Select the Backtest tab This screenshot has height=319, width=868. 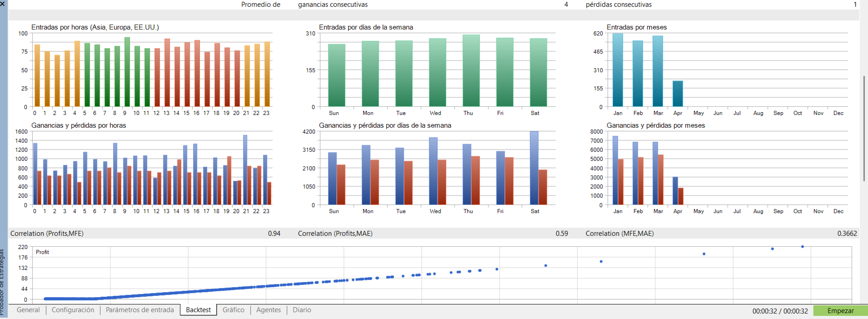[198, 310]
